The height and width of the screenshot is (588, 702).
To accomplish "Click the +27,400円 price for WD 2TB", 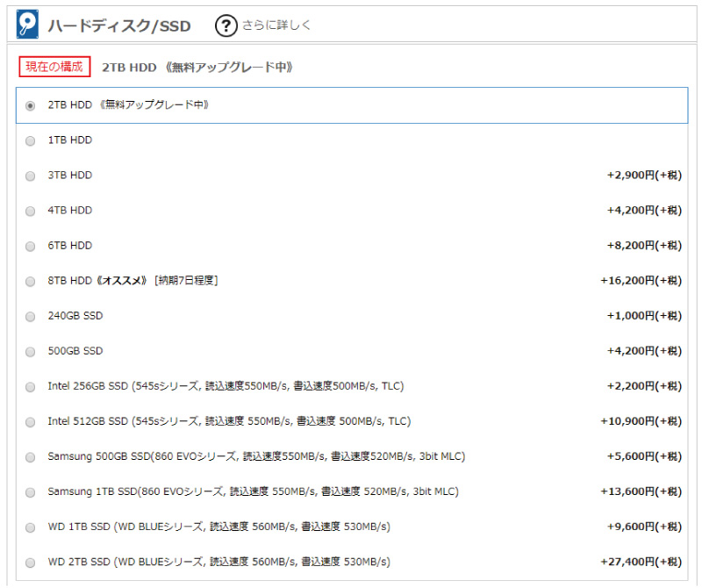I will (x=641, y=562).
